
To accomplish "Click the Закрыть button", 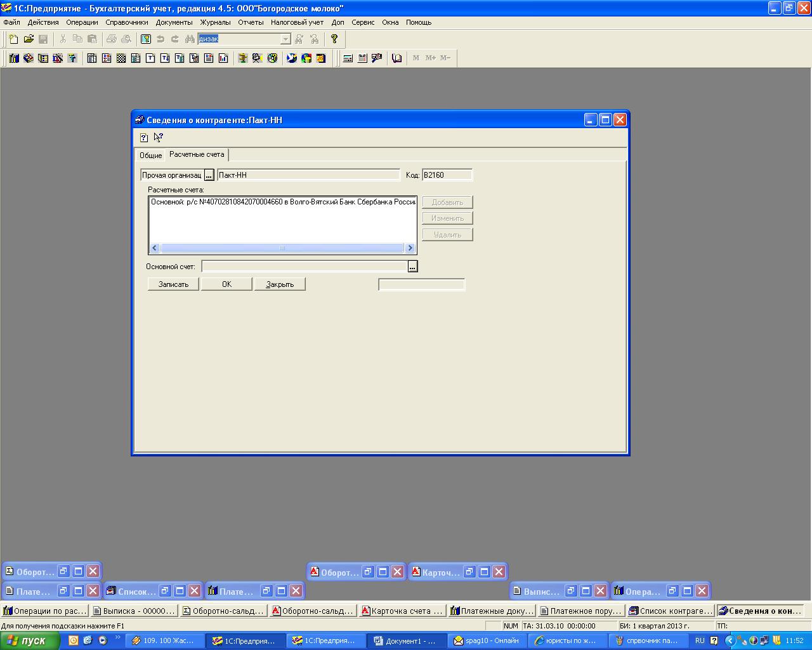I will [280, 284].
